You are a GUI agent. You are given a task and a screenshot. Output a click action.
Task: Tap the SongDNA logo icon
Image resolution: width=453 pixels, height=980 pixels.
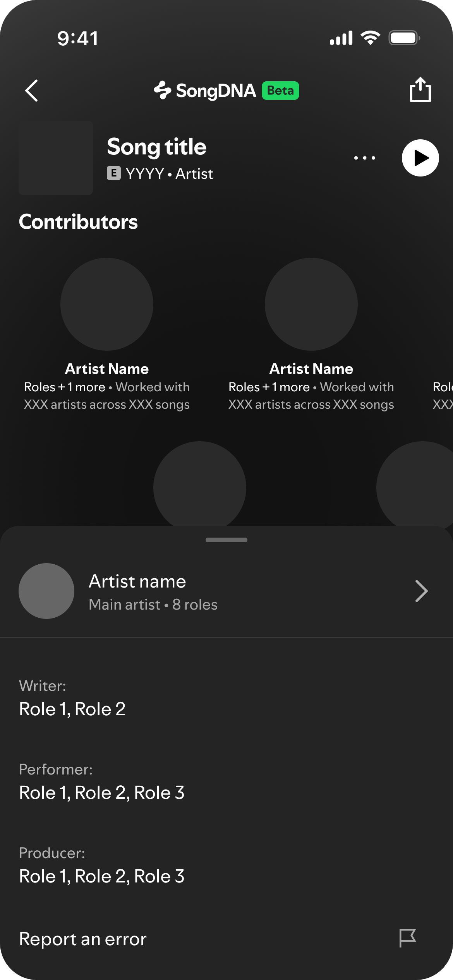(x=163, y=91)
